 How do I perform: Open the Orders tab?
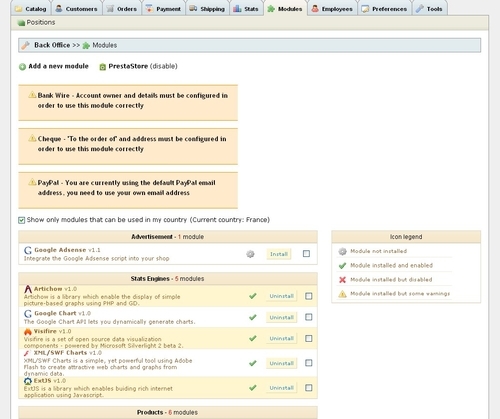(122, 9)
